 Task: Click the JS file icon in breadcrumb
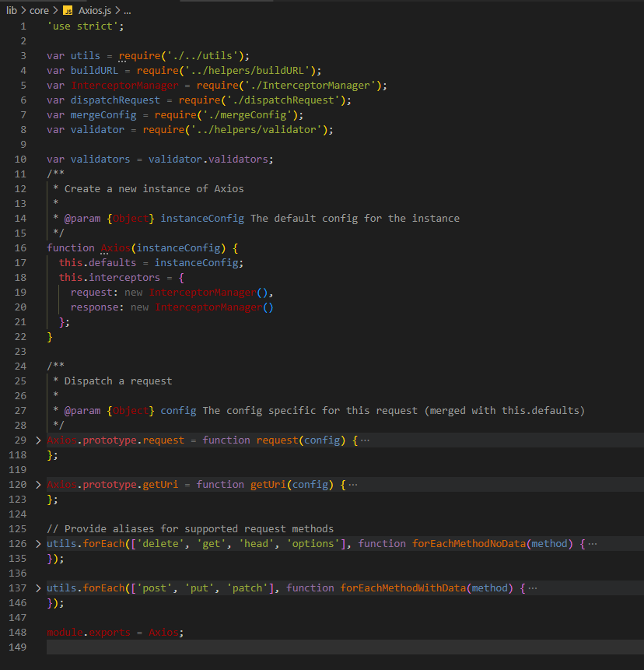tap(68, 11)
